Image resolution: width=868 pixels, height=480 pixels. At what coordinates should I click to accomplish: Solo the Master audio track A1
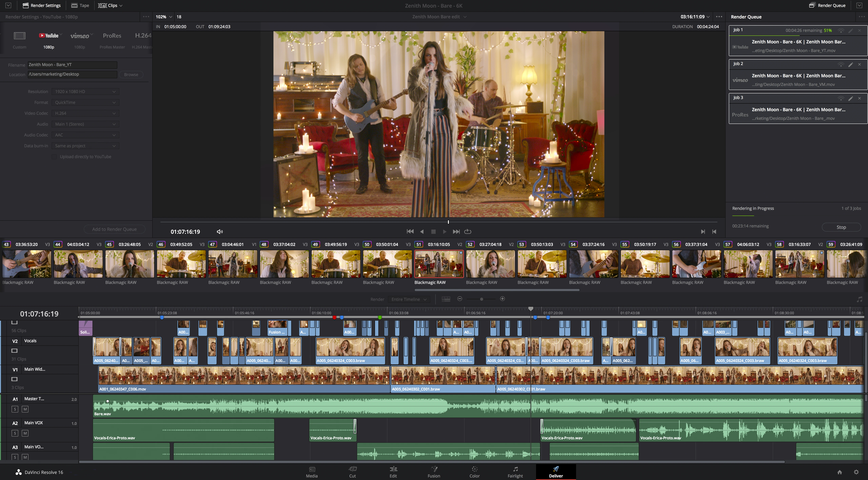15,409
